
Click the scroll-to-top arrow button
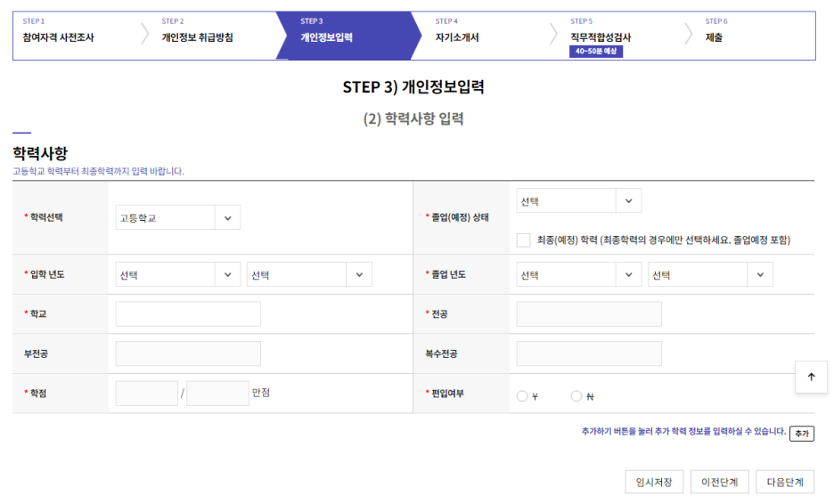(x=811, y=377)
